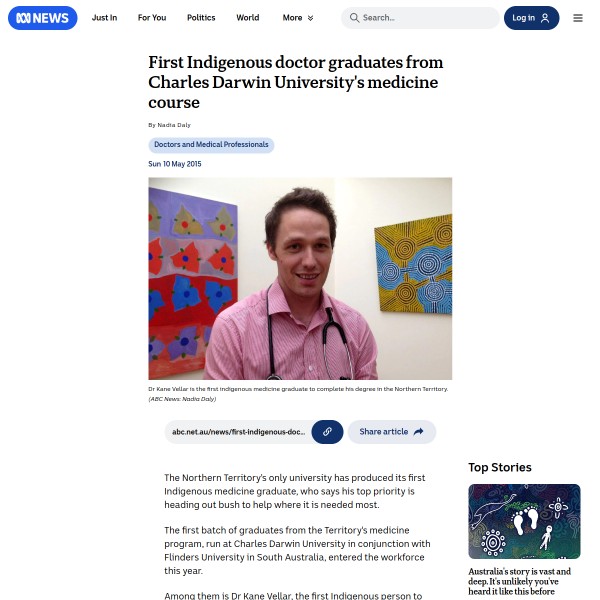Open the ABC News home logo
This screenshot has height=600, width=600.
[x=42, y=18]
